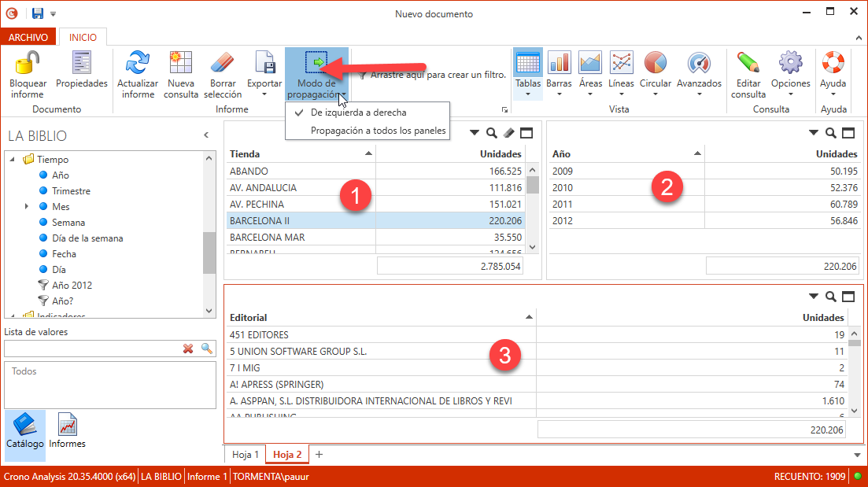Expand the Mes tree node

27,207
